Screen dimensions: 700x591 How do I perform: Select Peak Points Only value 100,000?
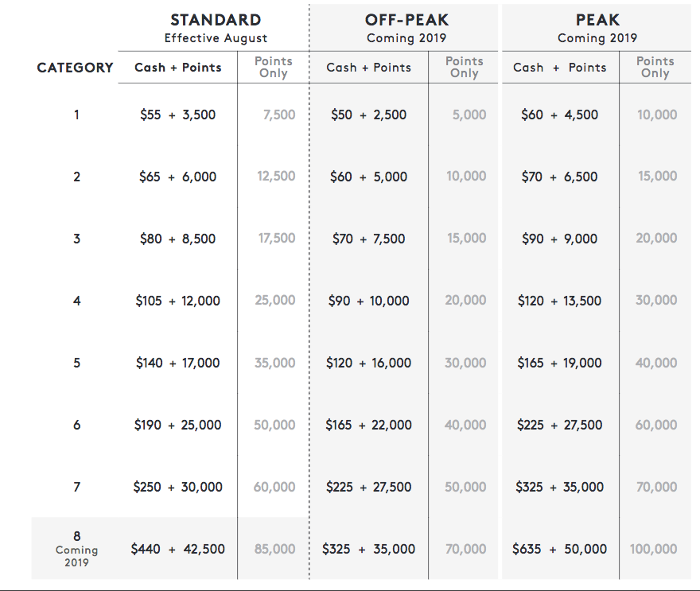point(653,549)
